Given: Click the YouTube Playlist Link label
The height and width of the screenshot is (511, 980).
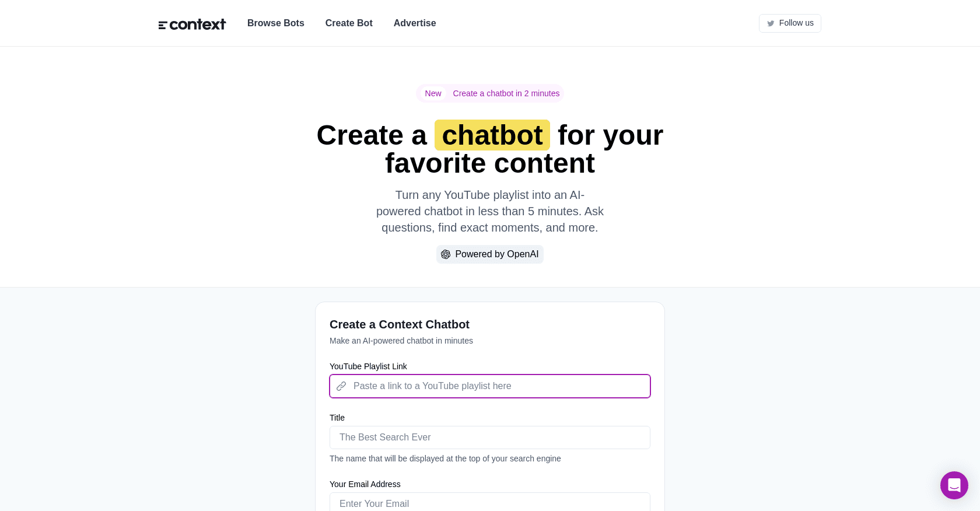Looking at the screenshot, I should (368, 366).
